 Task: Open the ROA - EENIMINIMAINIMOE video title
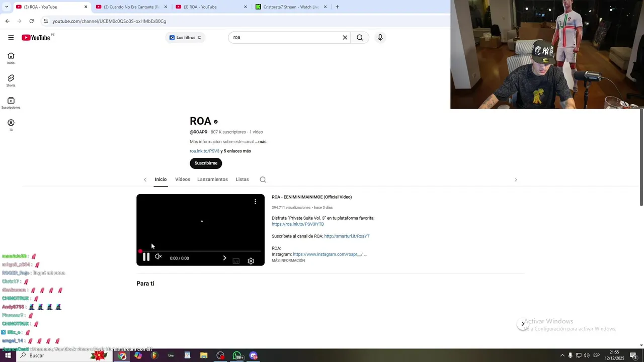(x=311, y=197)
